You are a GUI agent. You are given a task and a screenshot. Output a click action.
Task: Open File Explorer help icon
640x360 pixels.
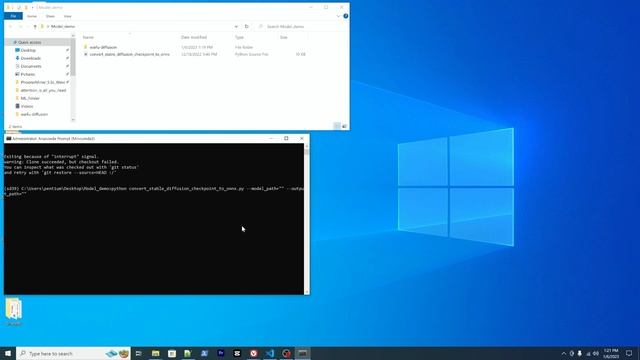click(x=345, y=16)
